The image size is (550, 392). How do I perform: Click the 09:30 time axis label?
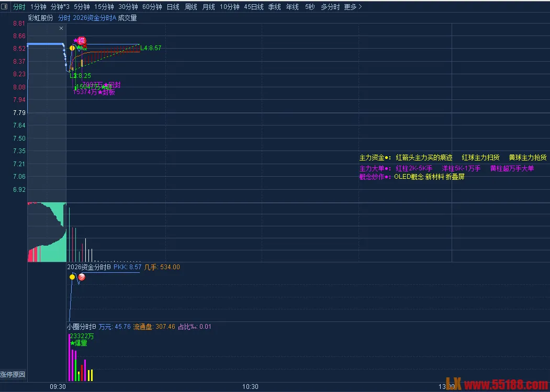click(58, 387)
